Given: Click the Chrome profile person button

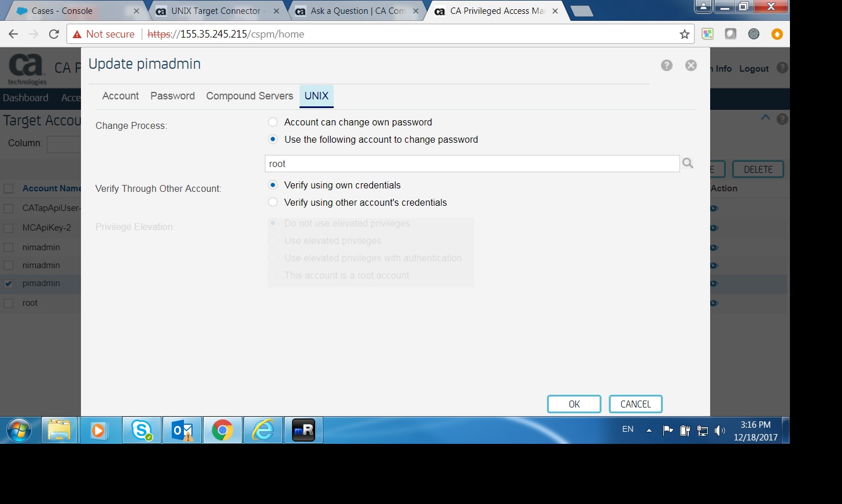Looking at the screenshot, I should tap(703, 6).
